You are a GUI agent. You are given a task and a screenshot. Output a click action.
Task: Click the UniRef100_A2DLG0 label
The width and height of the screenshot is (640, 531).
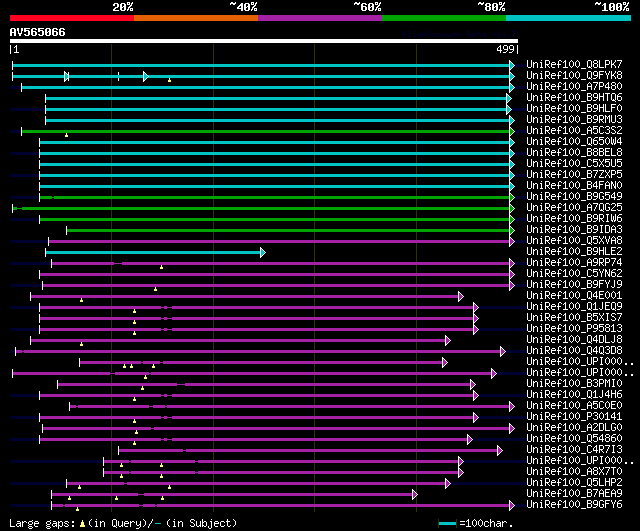click(574, 428)
